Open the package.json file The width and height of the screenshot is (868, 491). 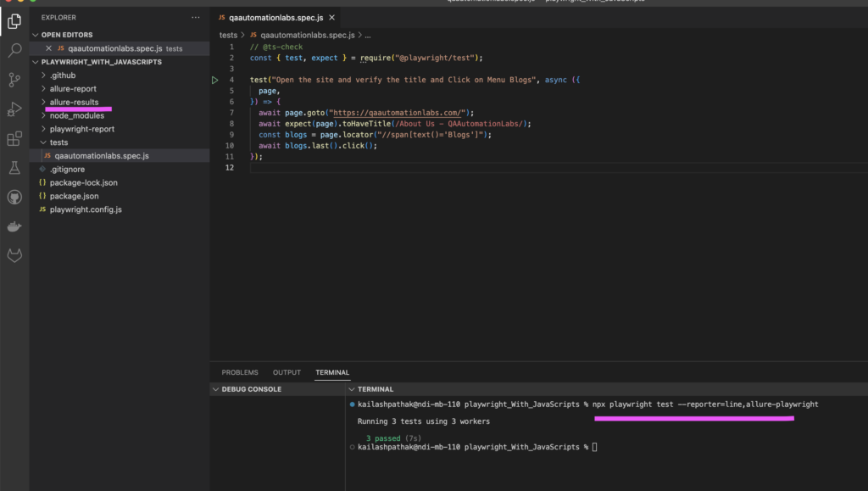pos(75,196)
